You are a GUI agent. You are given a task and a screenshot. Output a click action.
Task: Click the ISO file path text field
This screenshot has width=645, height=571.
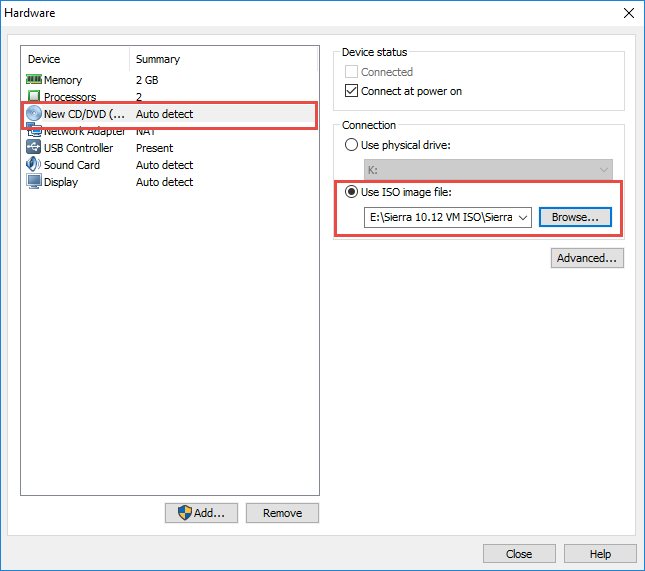point(439,217)
